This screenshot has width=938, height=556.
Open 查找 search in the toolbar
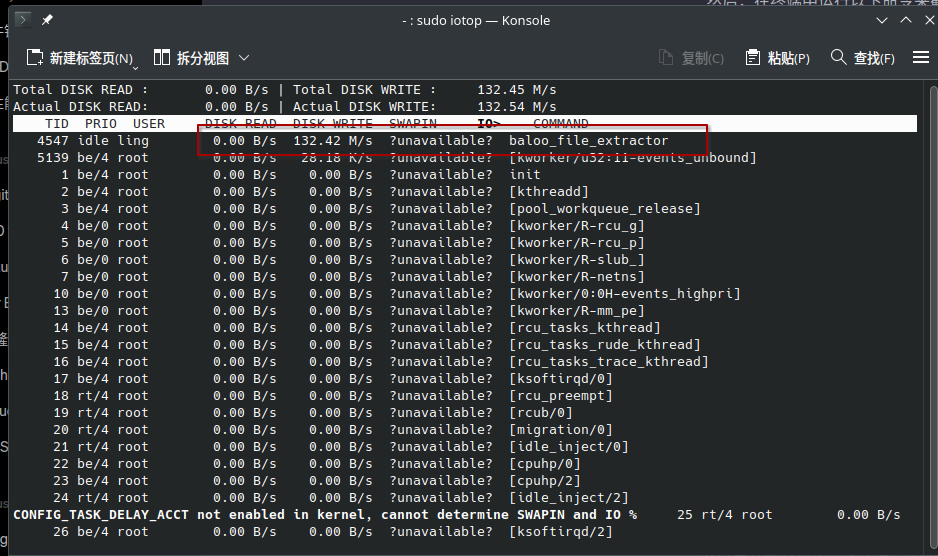click(x=863, y=58)
